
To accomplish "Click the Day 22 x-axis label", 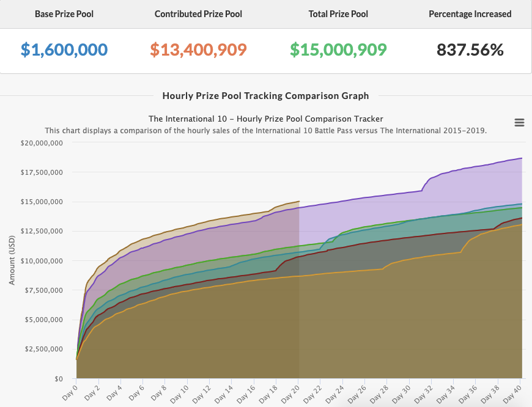I will click(x=313, y=394).
